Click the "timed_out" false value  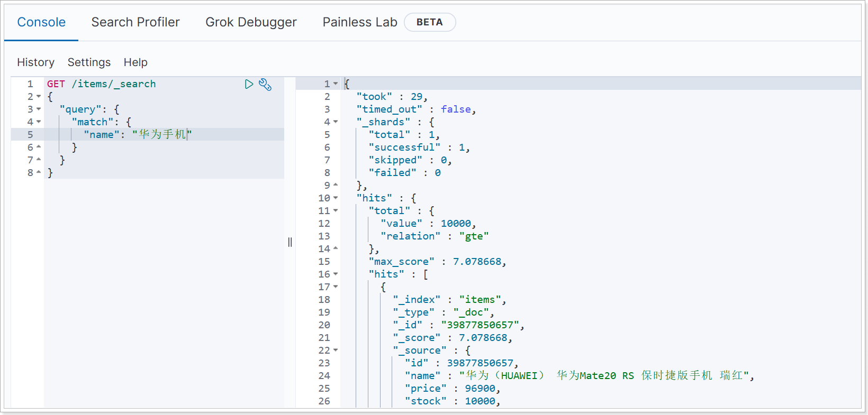point(456,109)
